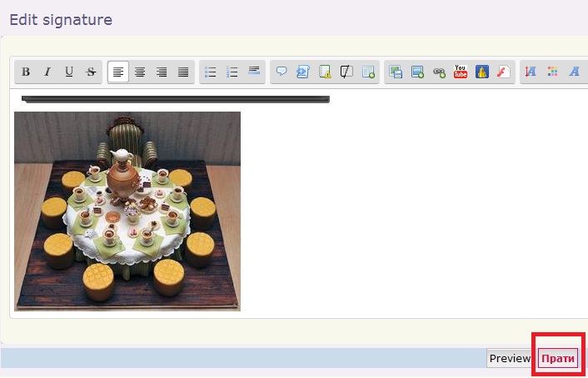The image size is (588, 378).
Task: Click the Edit signature heading
Action: 61,20
